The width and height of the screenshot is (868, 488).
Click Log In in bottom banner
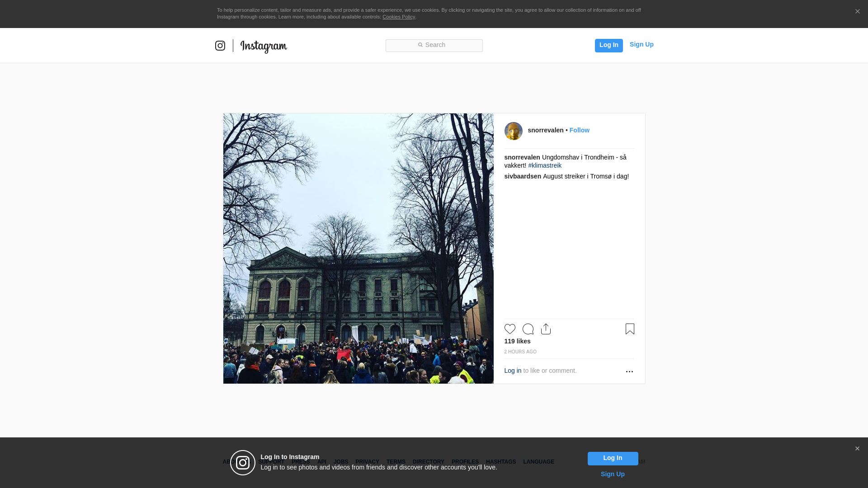pyautogui.click(x=613, y=458)
